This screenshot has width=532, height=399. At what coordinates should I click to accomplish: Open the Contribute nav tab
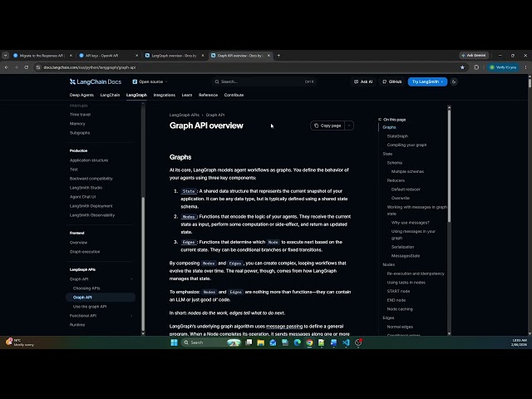(x=234, y=95)
